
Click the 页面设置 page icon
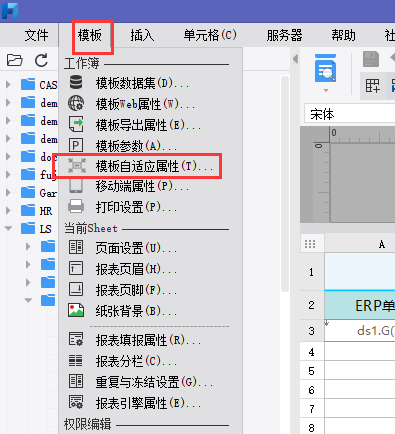76,247
